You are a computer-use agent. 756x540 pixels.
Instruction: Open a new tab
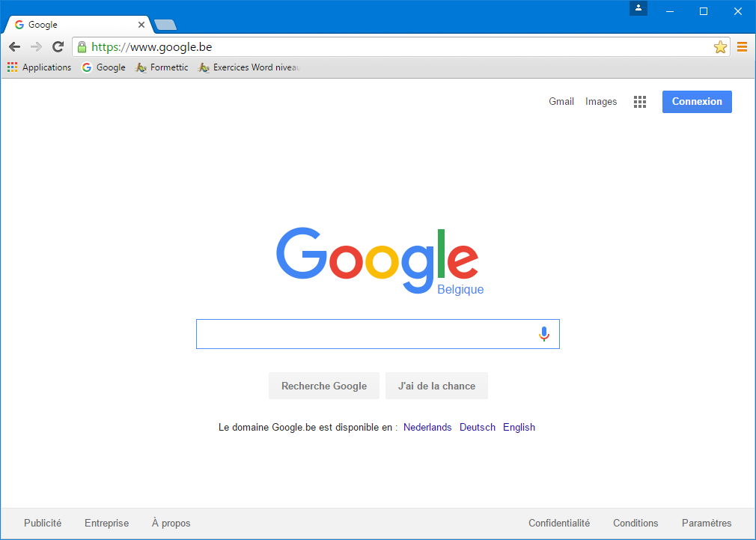(x=165, y=25)
